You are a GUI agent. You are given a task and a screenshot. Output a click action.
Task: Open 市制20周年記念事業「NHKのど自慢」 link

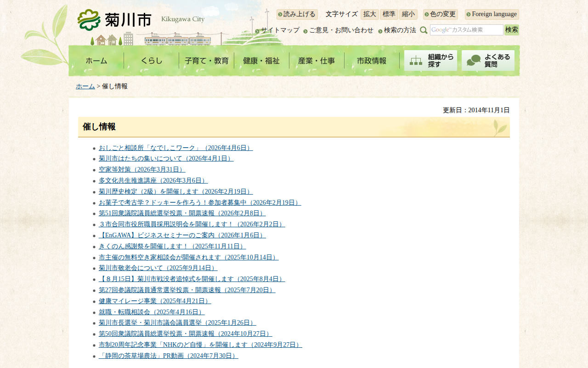200,345
